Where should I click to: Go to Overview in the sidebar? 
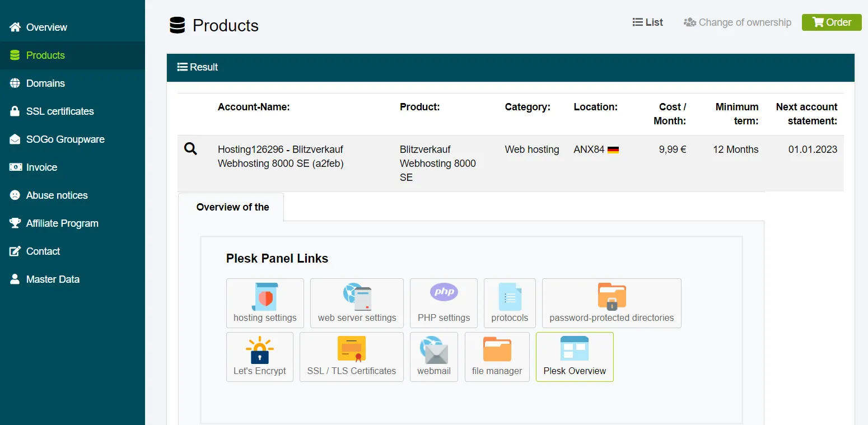[x=72, y=27]
